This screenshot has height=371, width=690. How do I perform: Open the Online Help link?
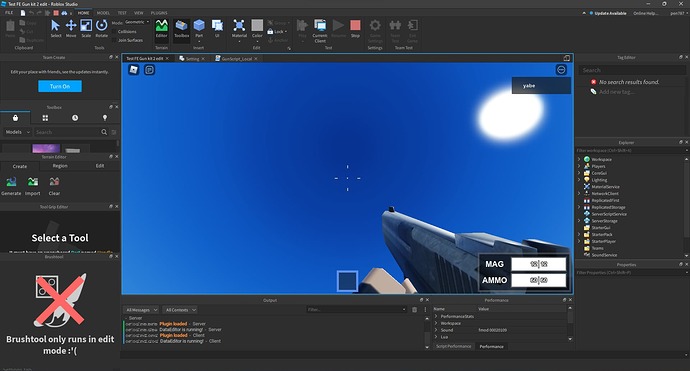646,13
